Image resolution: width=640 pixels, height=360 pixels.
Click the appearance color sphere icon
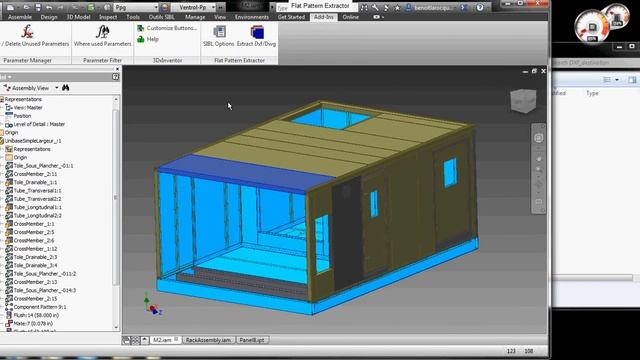point(164,7)
